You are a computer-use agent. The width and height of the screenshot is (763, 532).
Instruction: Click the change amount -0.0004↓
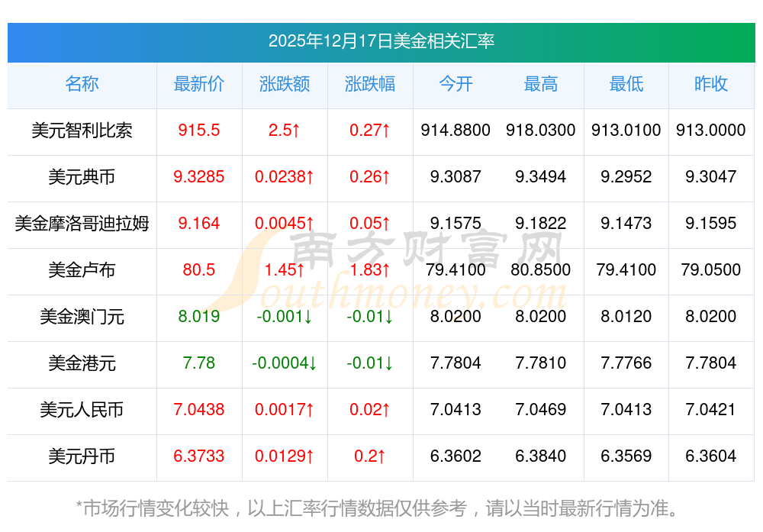coord(284,363)
